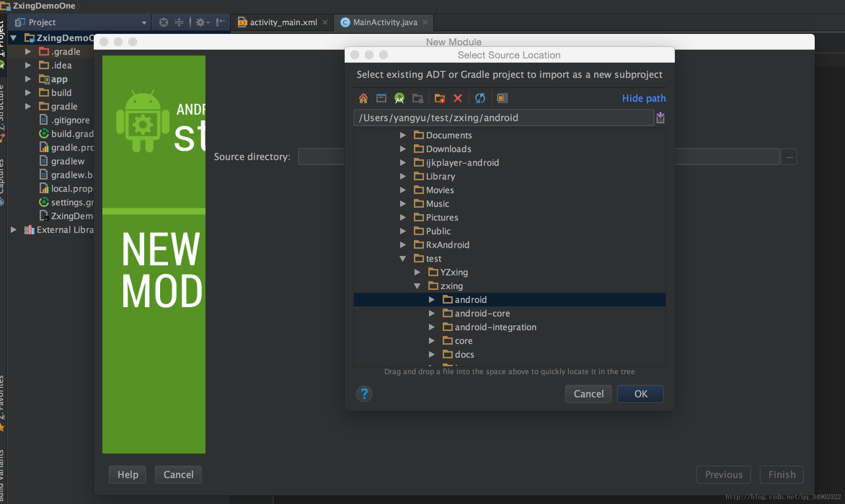Click the source directory browse button
The height and width of the screenshot is (504, 845).
789,157
